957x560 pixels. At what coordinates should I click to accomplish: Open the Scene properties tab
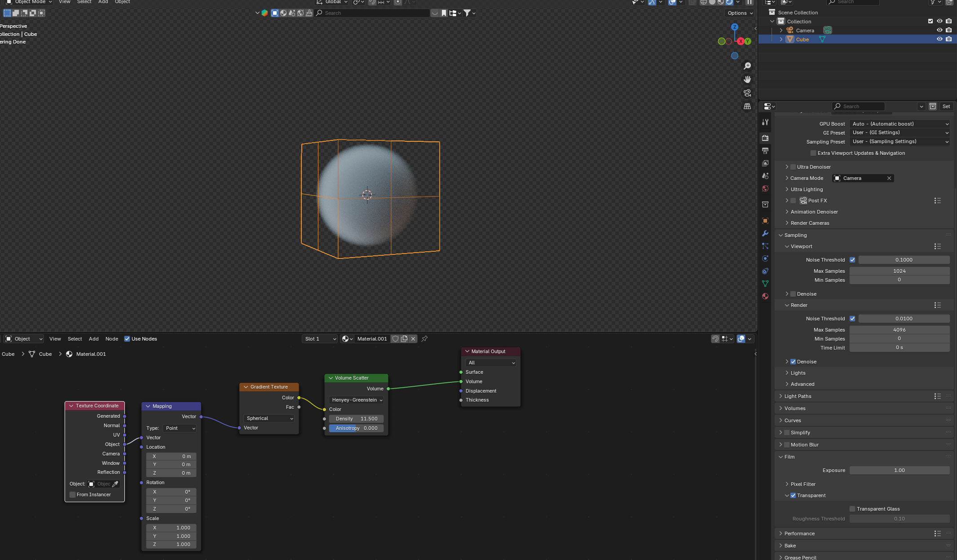(x=765, y=176)
